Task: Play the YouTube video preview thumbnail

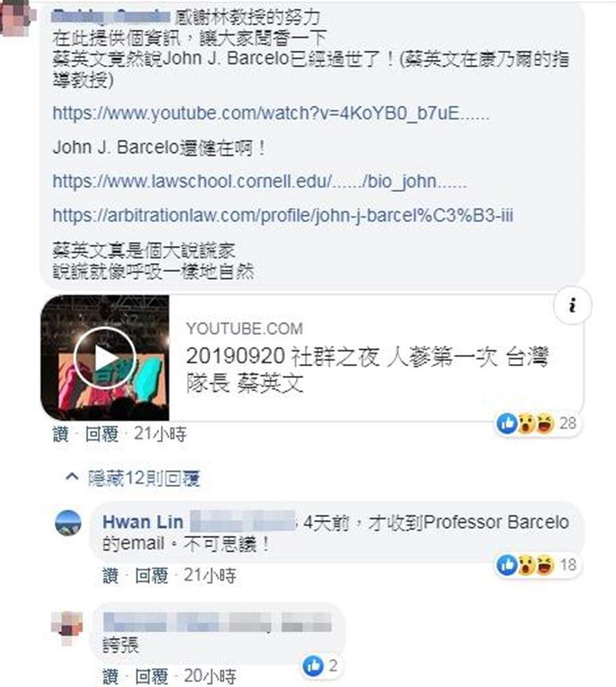Action: pos(105,358)
